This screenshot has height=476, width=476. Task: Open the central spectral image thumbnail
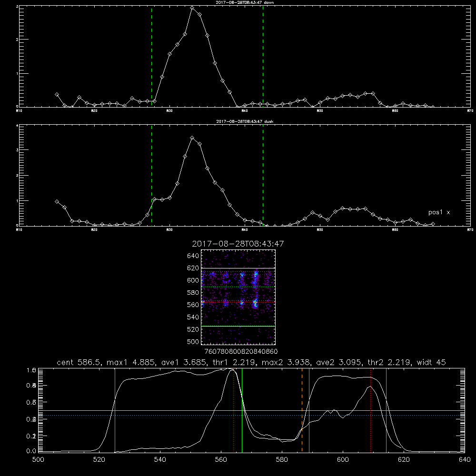click(238, 297)
